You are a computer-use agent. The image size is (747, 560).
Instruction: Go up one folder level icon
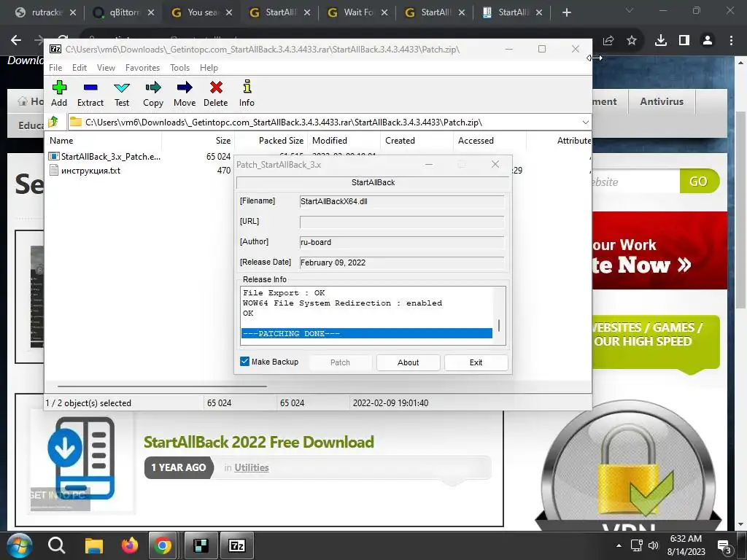[53, 122]
